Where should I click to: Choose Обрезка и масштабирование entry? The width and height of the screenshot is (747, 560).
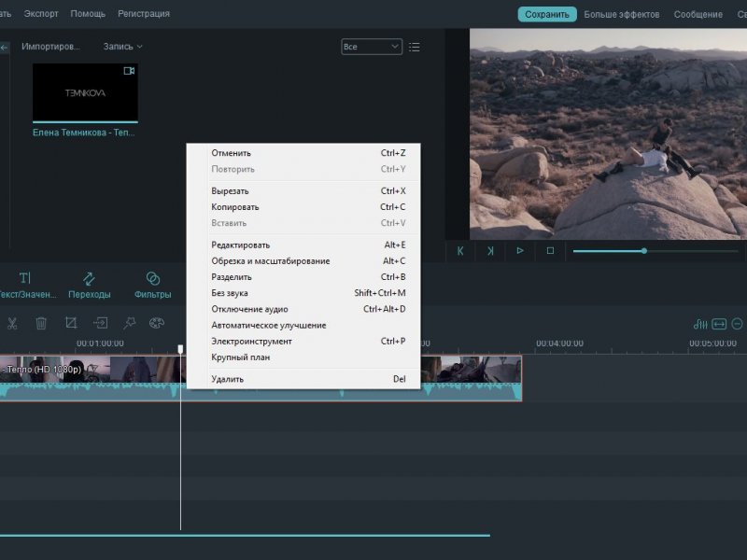(303, 261)
